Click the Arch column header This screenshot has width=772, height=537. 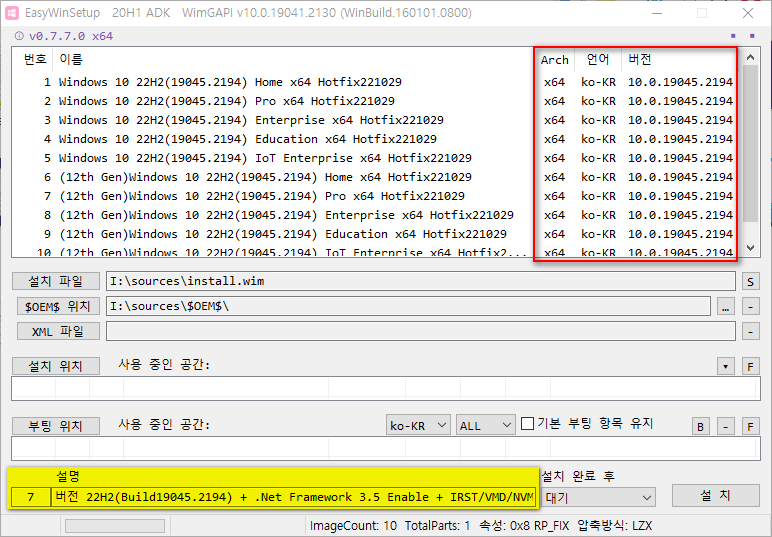[554, 60]
